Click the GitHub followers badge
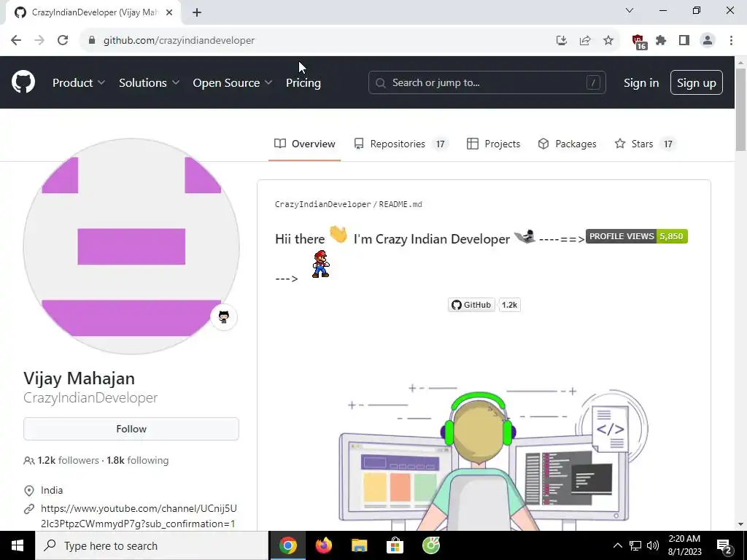Viewport: 747px width, 560px height. (x=471, y=305)
